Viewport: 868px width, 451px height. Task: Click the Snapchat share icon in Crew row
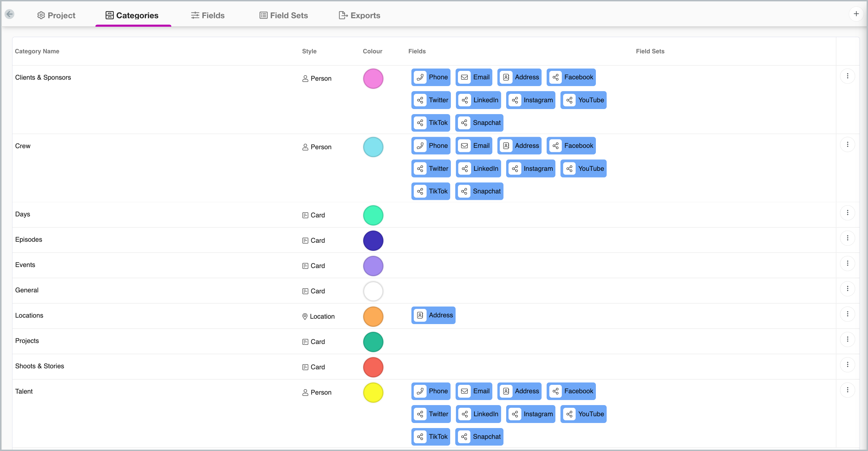click(464, 191)
